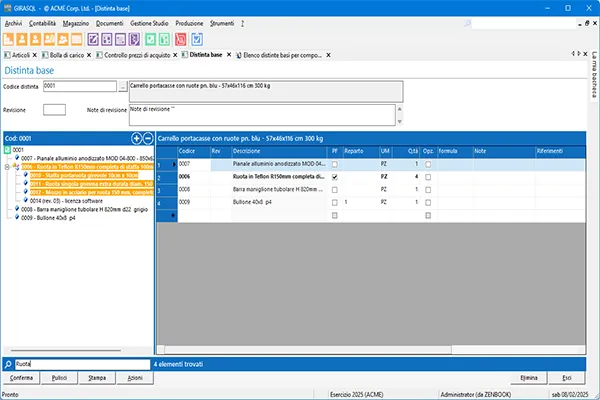This screenshot has height=400, width=600.
Task: Toggle PF checkbox in the empty new row
Action: click(x=335, y=216)
